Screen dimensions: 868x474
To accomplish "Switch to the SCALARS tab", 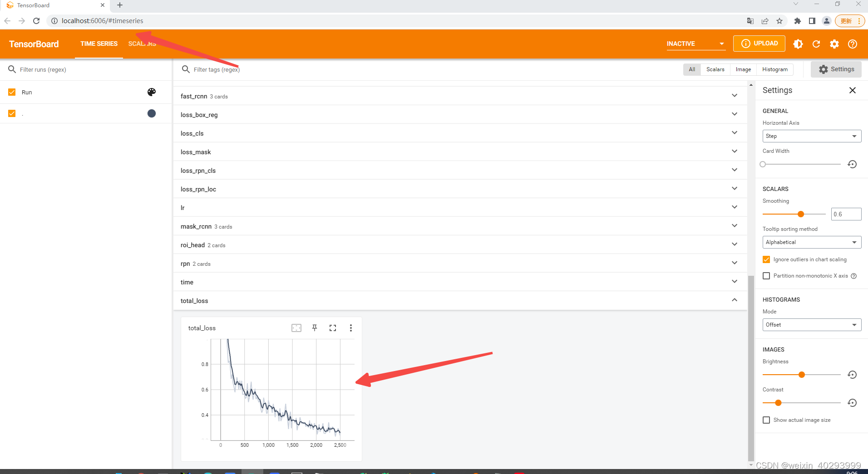I will click(x=142, y=44).
